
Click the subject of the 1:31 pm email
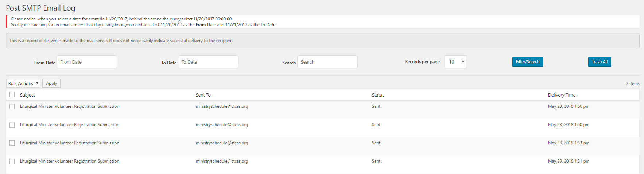70,161
